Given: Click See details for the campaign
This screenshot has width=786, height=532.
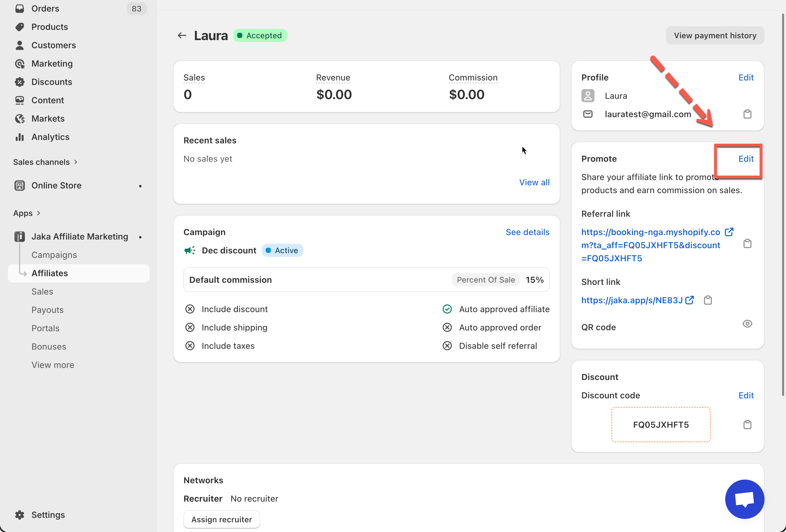Looking at the screenshot, I should click(x=527, y=232).
